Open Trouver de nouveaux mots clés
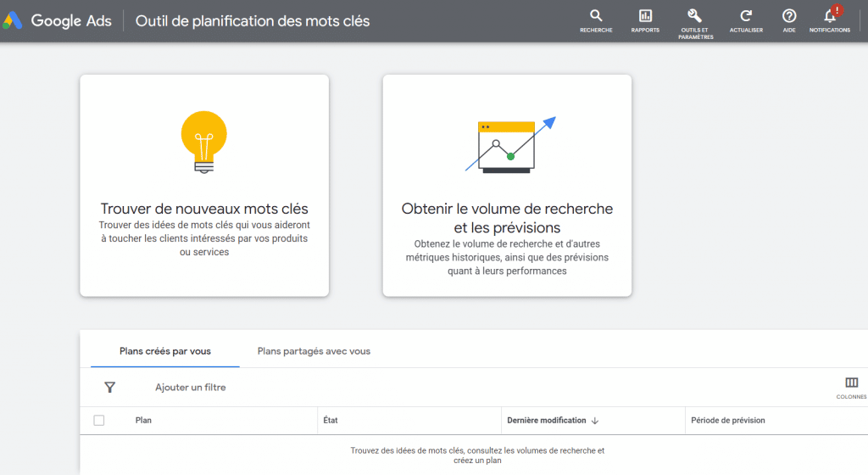The image size is (868, 475). [204, 209]
